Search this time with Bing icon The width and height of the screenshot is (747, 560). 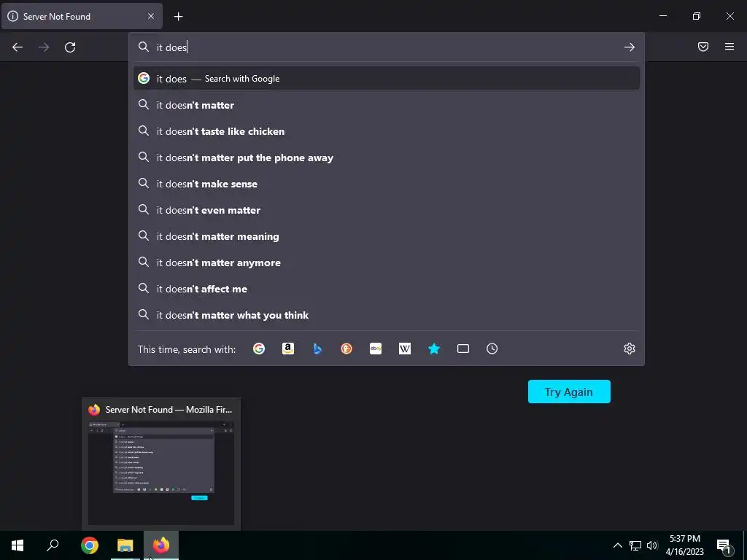(x=317, y=349)
